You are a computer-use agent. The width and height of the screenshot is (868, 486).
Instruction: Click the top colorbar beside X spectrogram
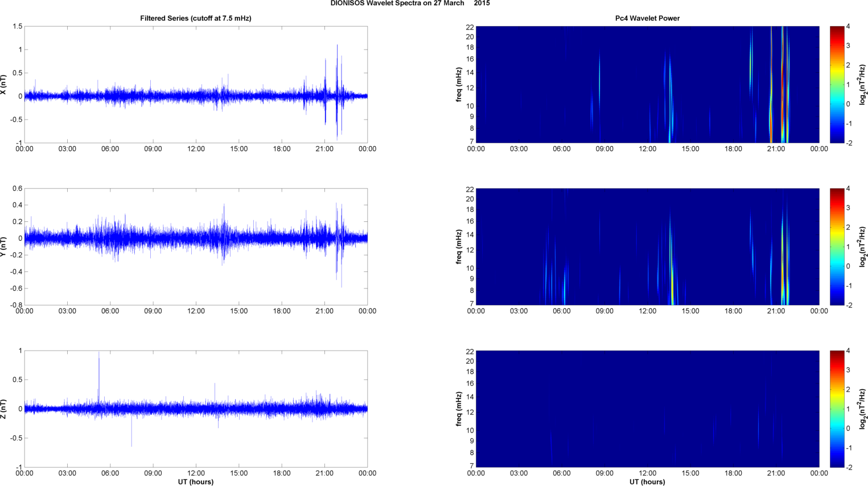837,85
